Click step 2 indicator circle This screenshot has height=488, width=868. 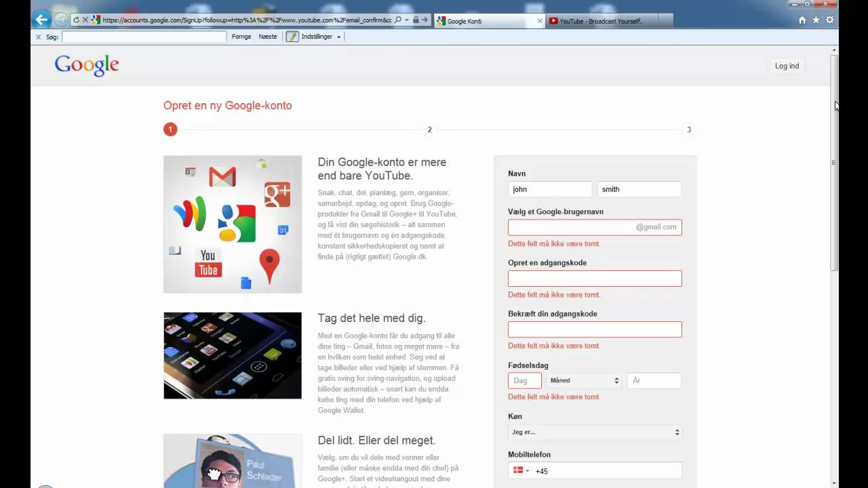[x=429, y=129]
